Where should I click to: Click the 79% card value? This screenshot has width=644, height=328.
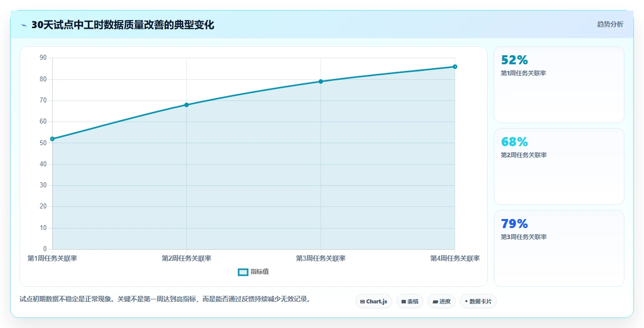514,224
